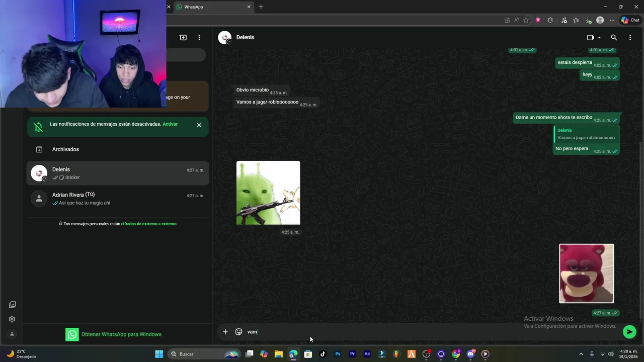The height and width of the screenshot is (362, 644).
Task: Open the pink bear sticker
Action: [587, 274]
